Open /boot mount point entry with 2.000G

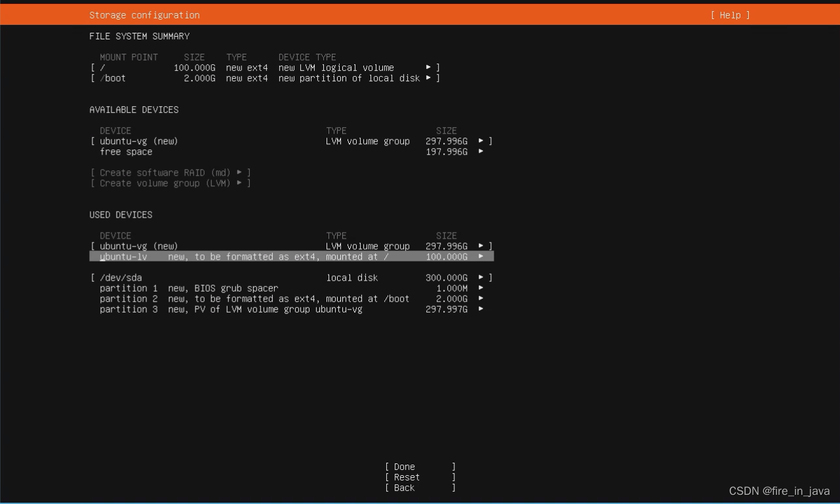point(266,78)
